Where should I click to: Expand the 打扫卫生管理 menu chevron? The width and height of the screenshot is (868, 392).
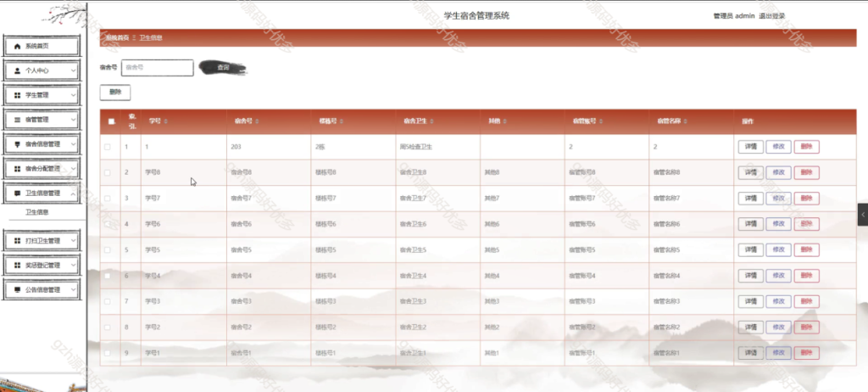(x=74, y=241)
